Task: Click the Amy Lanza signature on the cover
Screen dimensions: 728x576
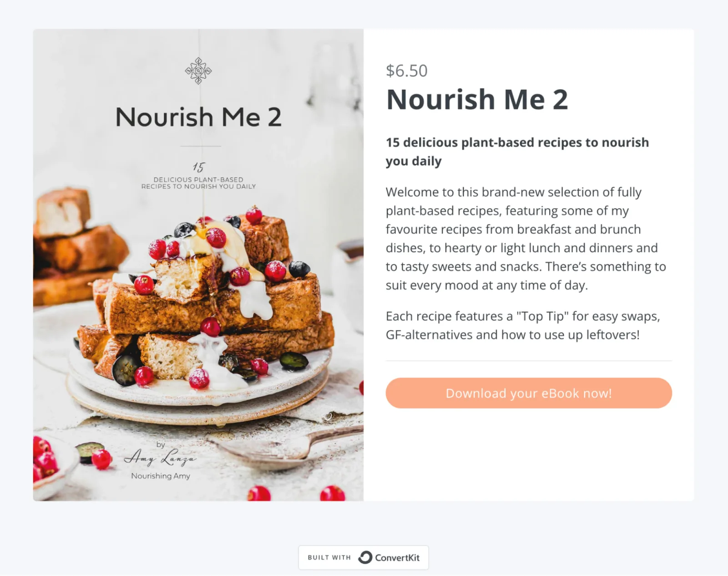Action: [160, 458]
